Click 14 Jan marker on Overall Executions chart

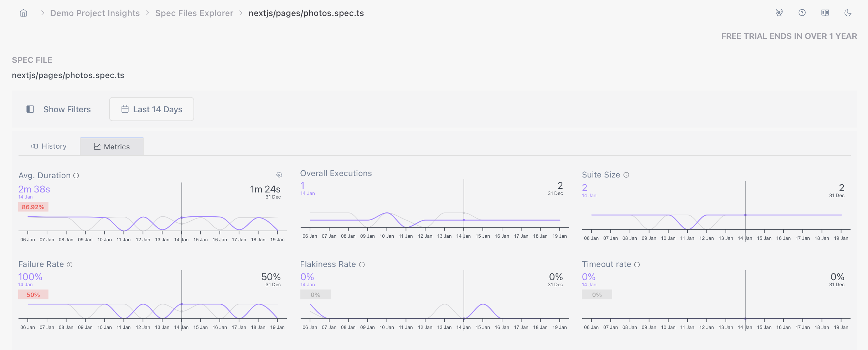point(464,220)
